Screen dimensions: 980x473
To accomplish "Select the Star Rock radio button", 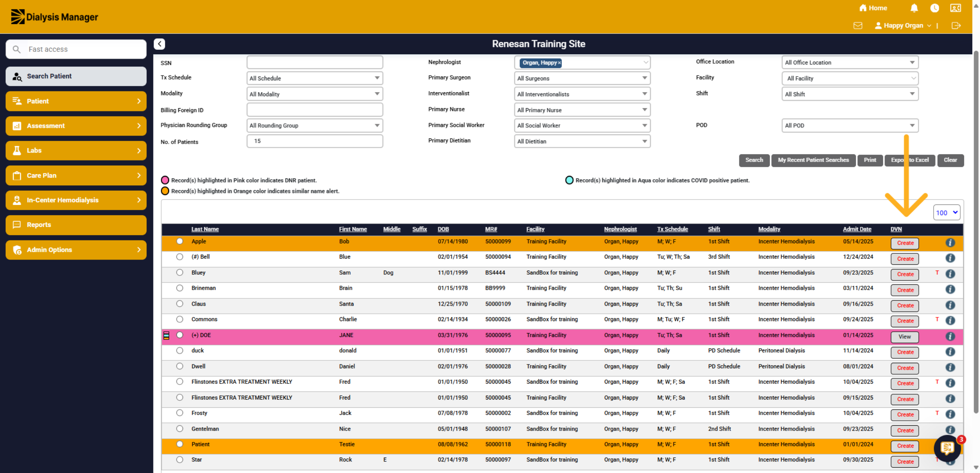I will (180, 460).
